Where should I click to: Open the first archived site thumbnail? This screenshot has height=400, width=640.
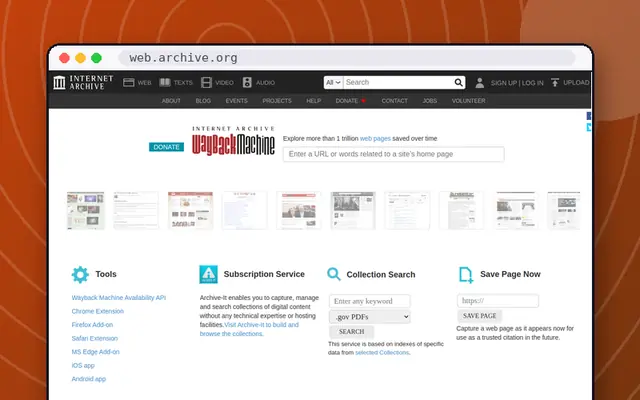tap(85, 211)
